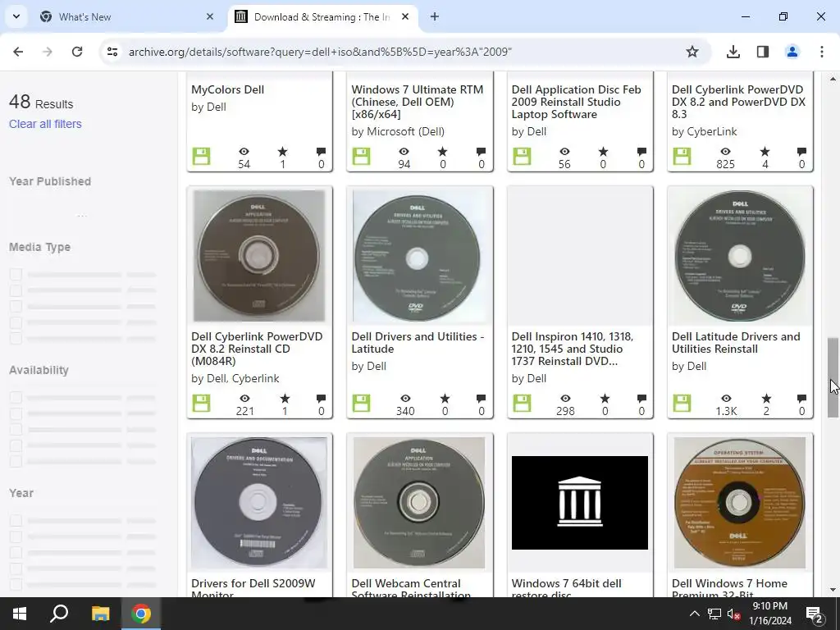Click scrollbar down arrow
Screen dimensions: 840x630
[x=833, y=590]
